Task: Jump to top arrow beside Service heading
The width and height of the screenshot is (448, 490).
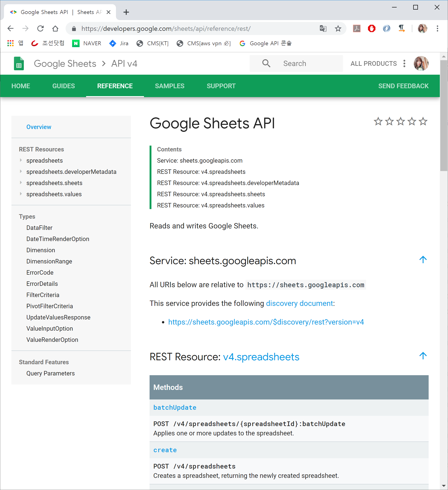Action: (423, 259)
